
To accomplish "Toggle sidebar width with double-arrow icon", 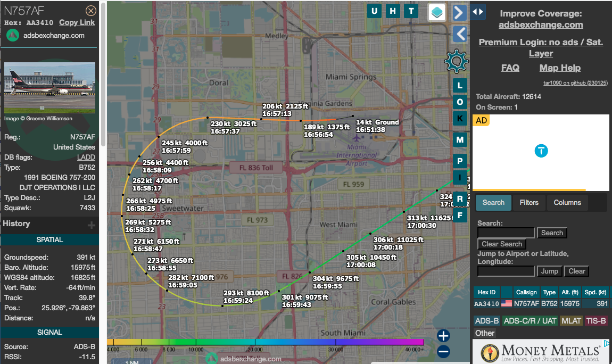I will tap(478, 12).
